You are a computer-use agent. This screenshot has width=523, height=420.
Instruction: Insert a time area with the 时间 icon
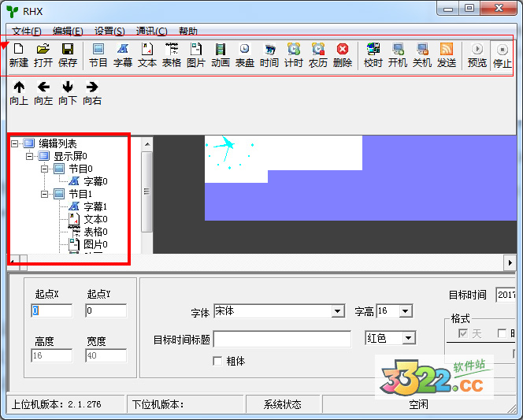(x=269, y=55)
